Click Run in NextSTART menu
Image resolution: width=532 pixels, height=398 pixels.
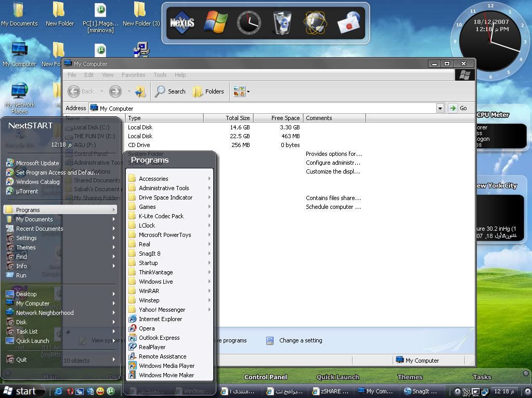(60, 275)
